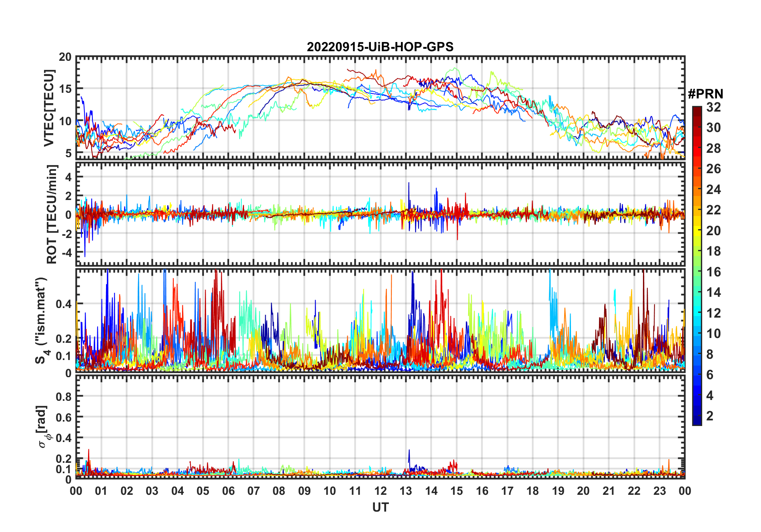Viewport: 761px width, 532px height.
Task: Click the S4 ("ism.mat") y-axis label
Action: pos(40,320)
